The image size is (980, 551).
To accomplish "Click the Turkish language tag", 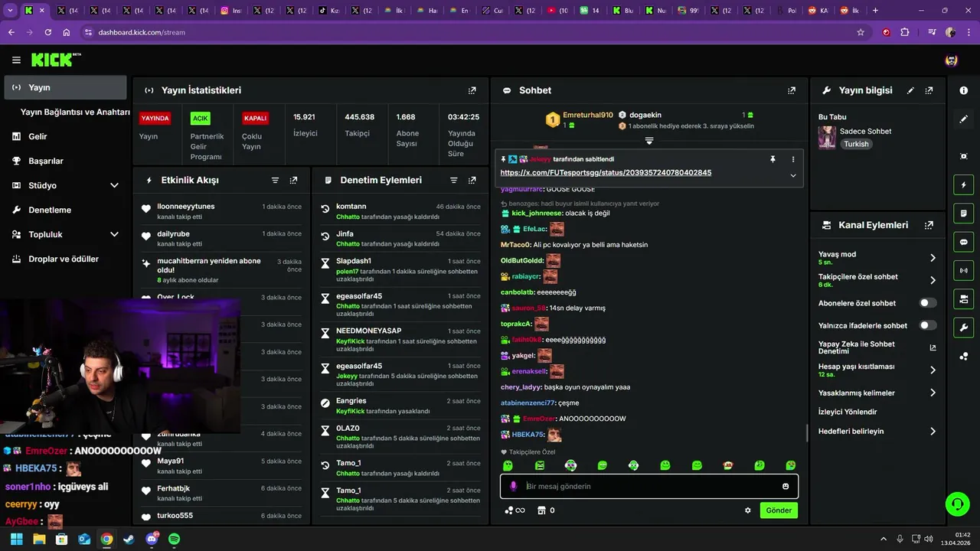I will [x=856, y=144].
